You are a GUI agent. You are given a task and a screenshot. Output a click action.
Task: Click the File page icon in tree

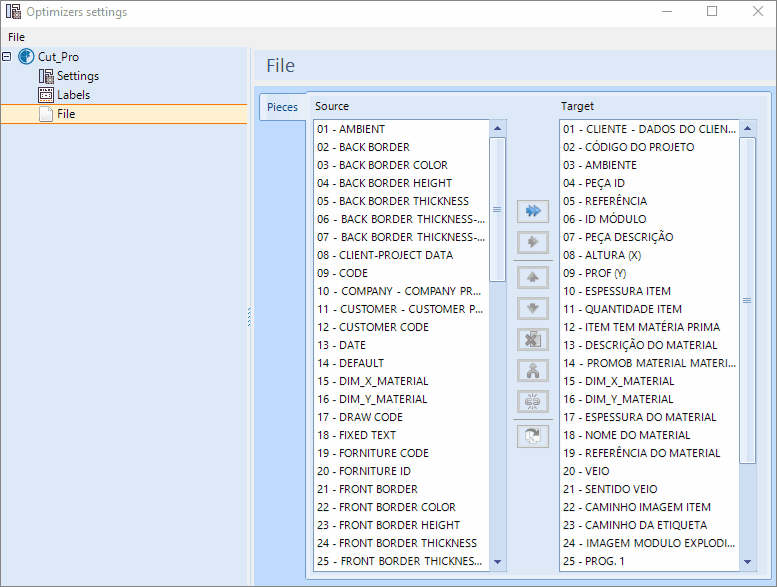tap(46, 114)
